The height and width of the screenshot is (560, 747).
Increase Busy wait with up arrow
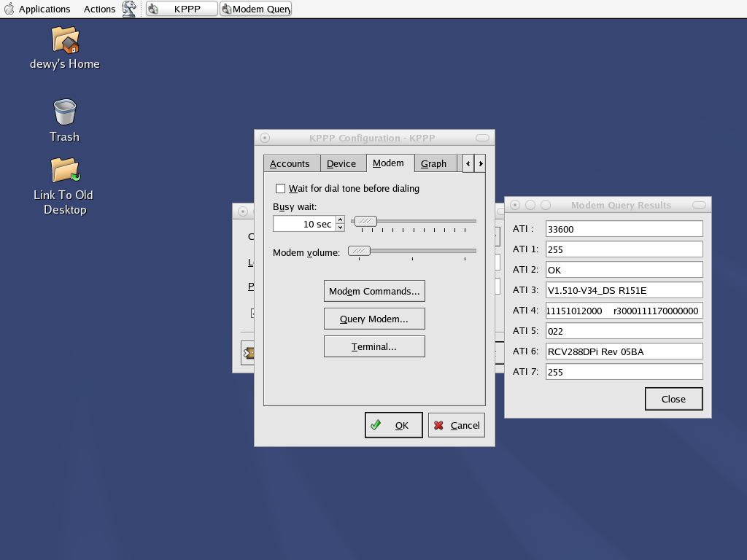(340, 219)
